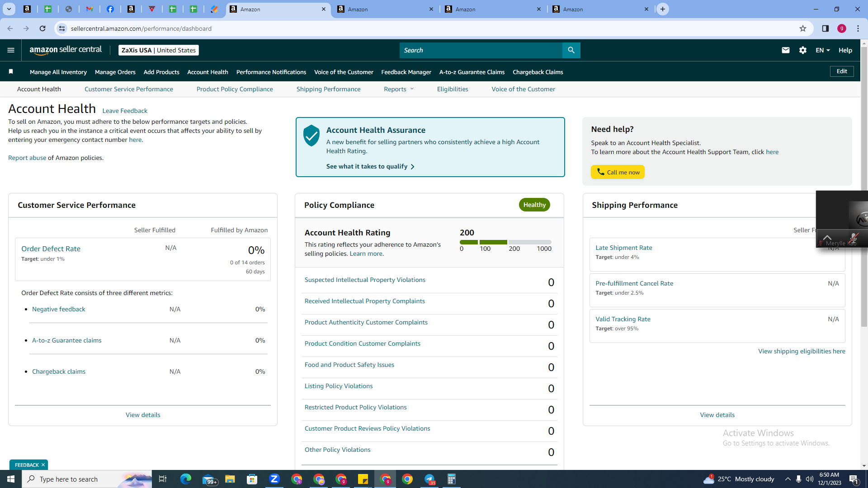The image size is (868, 488).
Task: Open Chrome profile avatar
Action: (842, 28)
